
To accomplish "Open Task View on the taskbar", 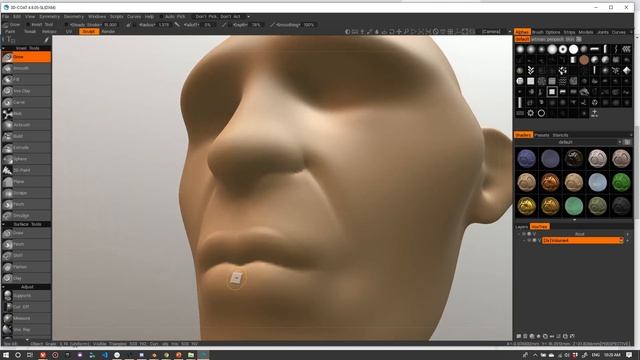I will click(29, 355).
